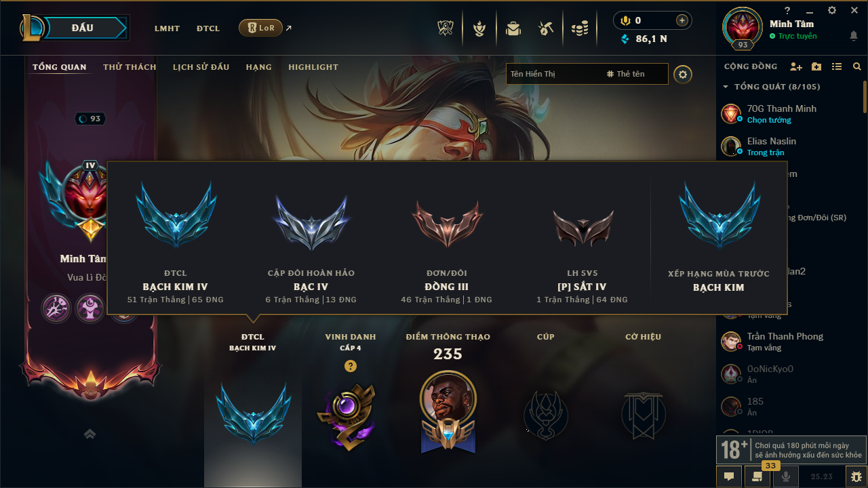Expand the profile banner chevron arrows
Viewport: 868px width, 488px height.
(90, 434)
